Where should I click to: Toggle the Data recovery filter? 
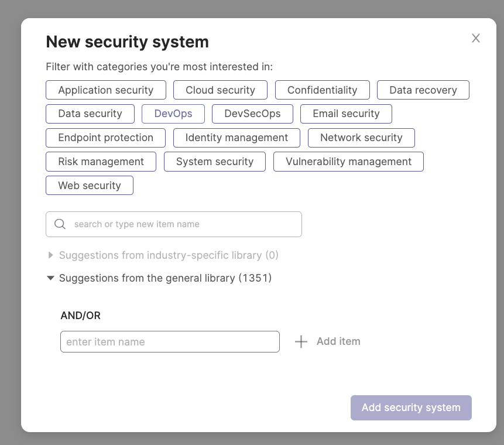tap(423, 90)
